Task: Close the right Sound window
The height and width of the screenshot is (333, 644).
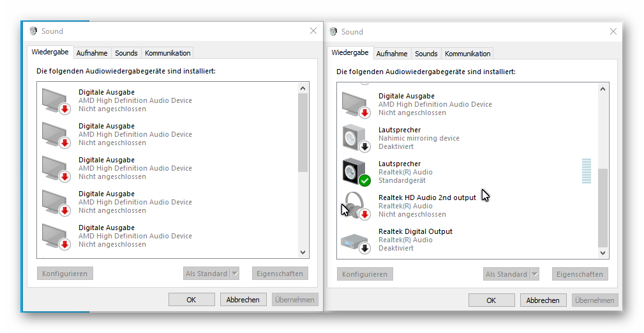Action: tap(613, 32)
